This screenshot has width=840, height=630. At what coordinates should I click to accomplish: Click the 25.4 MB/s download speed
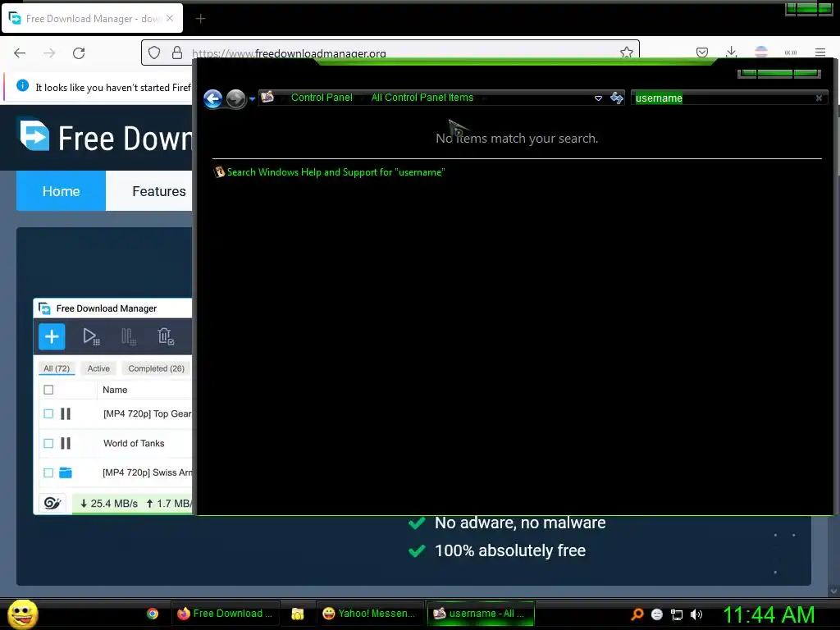tap(109, 504)
